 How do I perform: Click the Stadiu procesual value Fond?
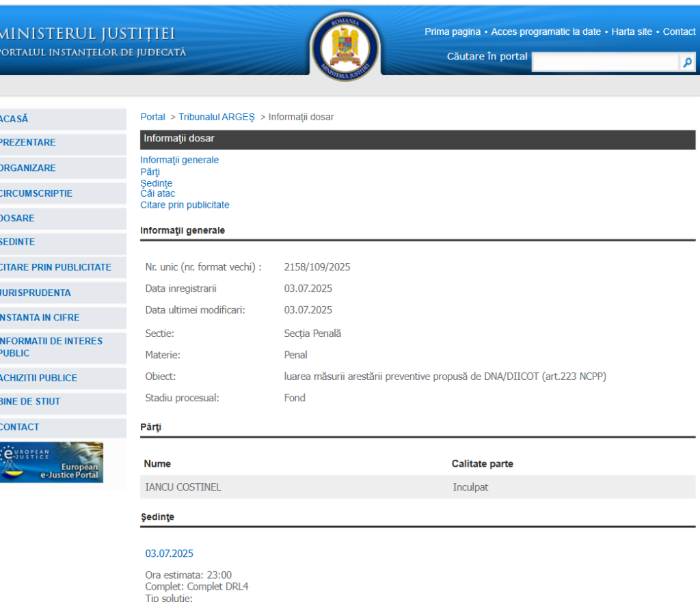point(295,398)
